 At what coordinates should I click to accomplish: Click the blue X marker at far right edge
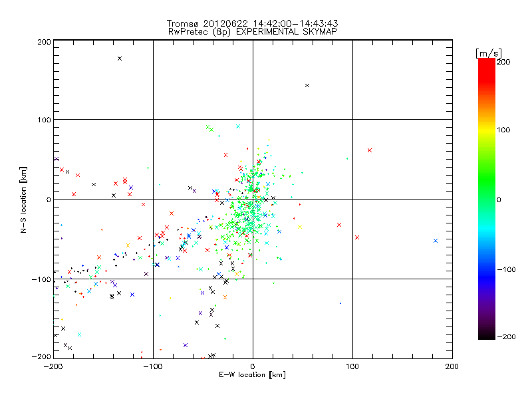pos(436,241)
